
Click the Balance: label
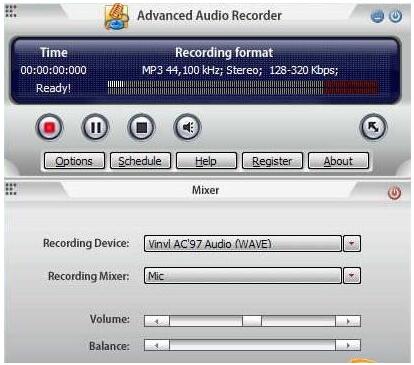click(x=109, y=346)
